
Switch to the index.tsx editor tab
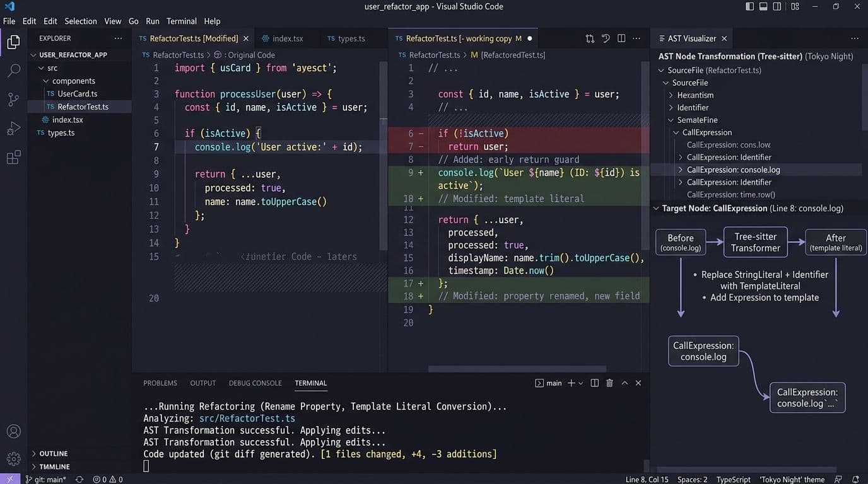[283, 38]
